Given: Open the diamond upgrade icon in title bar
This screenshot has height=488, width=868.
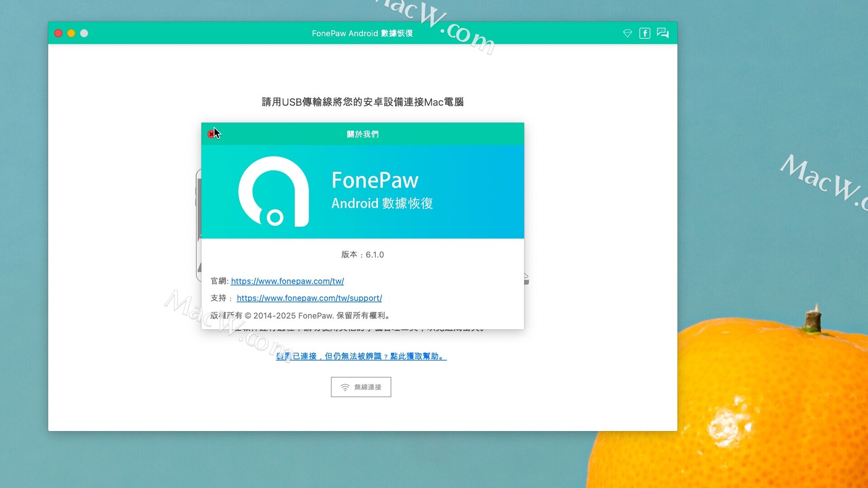Looking at the screenshot, I should (x=627, y=33).
